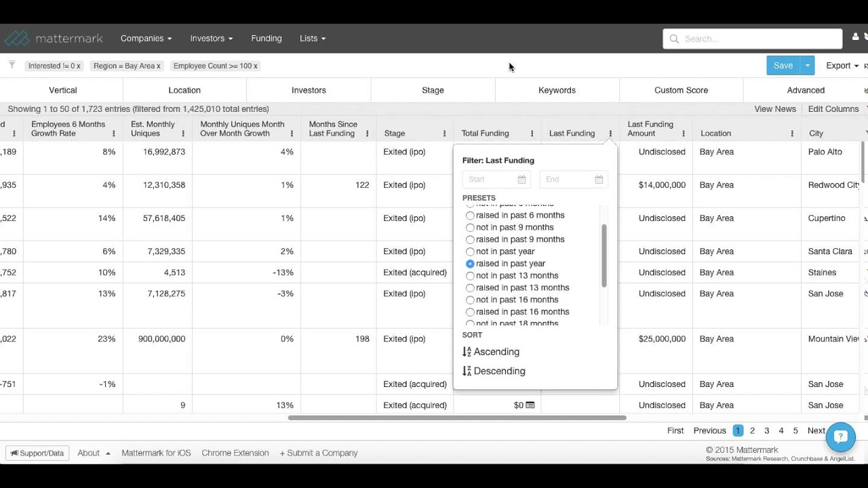Viewport: 868px width, 488px height.
Task: Click calendar icon in Start date field
Action: [x=521, y=180]
